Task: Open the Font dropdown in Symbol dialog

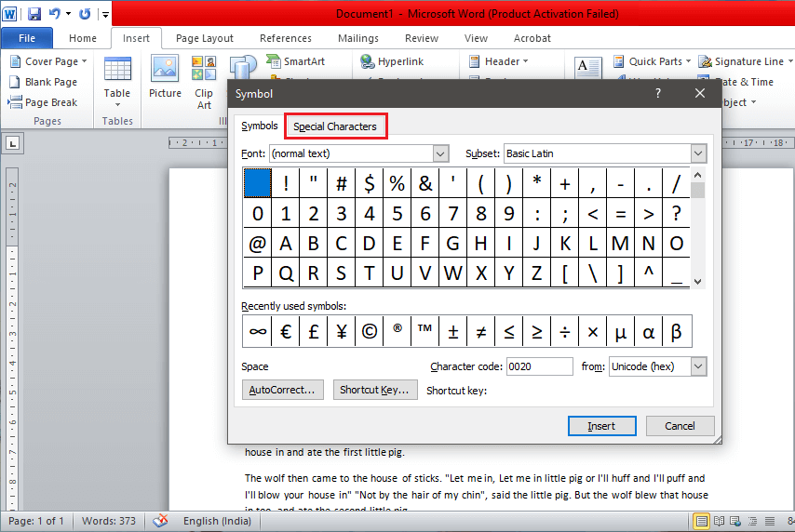Action: (440, 153)
